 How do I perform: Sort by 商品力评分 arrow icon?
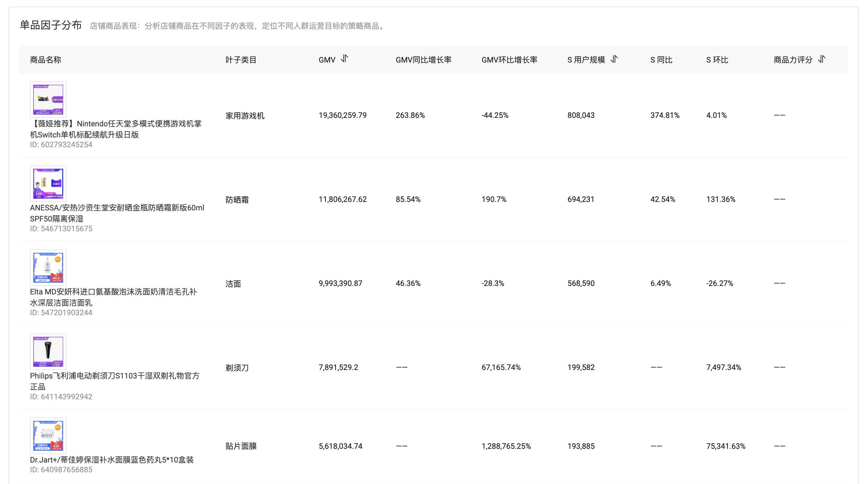(x=821, y=59)
